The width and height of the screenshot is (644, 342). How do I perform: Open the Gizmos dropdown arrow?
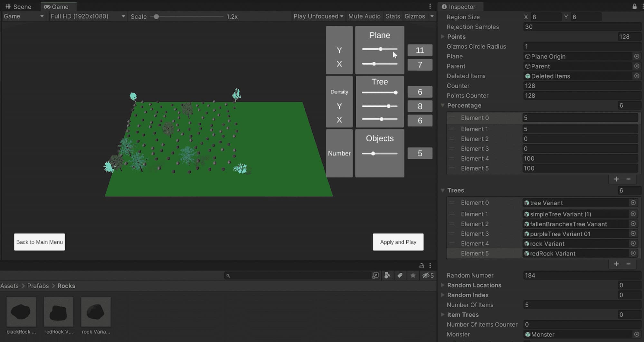[x=432, y=16]
